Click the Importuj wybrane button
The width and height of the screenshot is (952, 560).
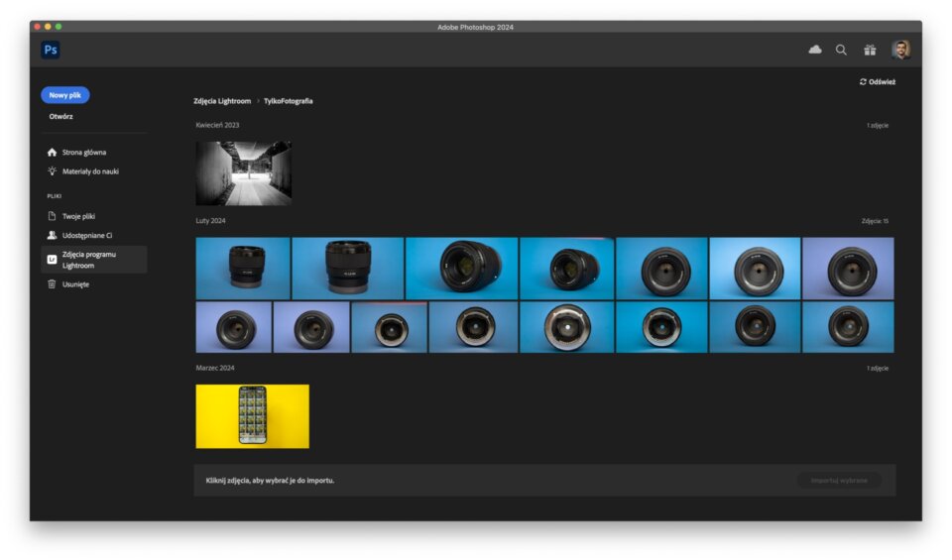click(x=838, y=481)
